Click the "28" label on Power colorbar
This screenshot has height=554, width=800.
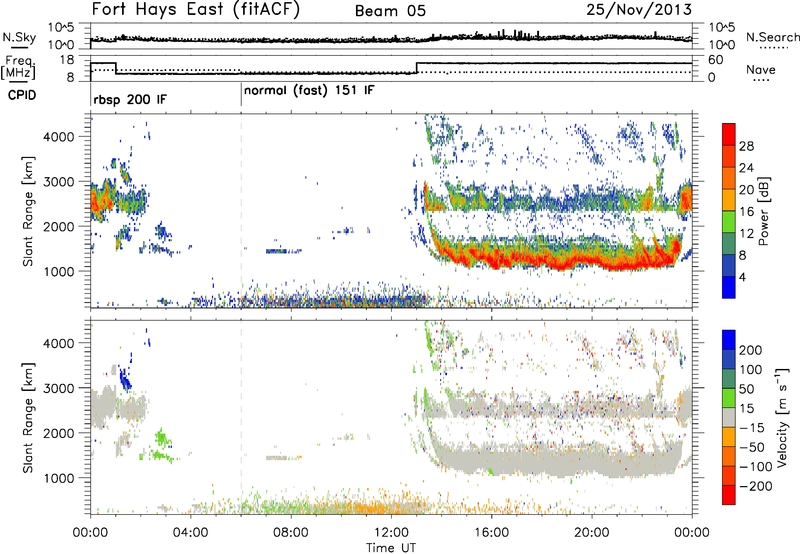(746, 146)
